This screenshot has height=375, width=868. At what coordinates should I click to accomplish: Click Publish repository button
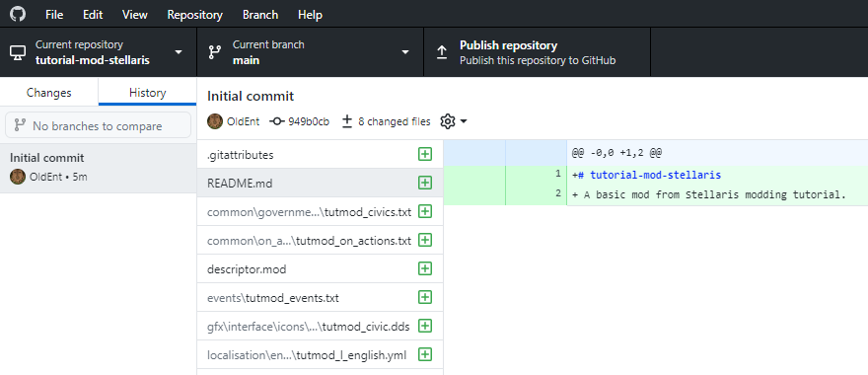(537, 52)
